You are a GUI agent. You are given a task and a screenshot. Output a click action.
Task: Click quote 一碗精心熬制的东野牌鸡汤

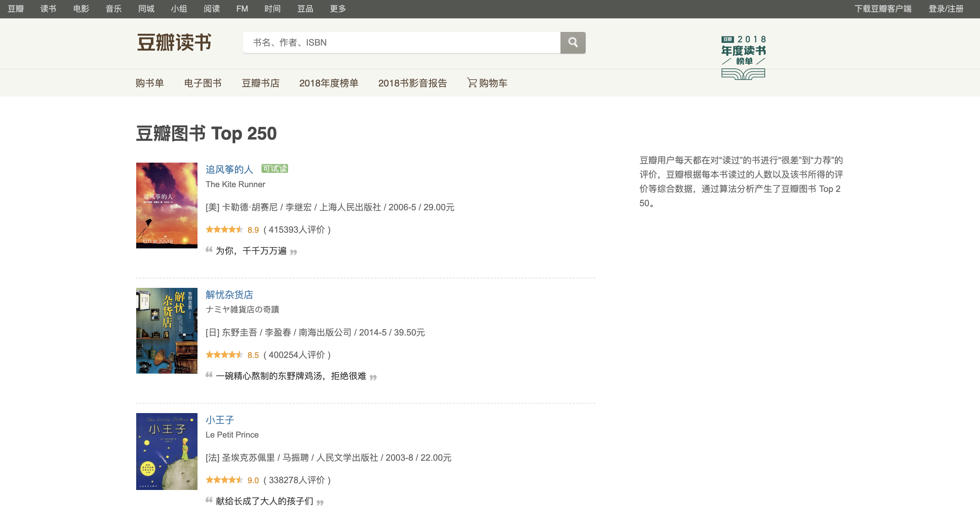pyautogui.click(x=291, y=376)
